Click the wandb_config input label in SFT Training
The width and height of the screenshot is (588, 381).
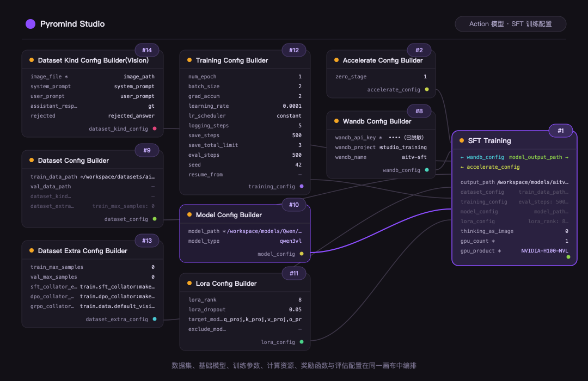482,157
